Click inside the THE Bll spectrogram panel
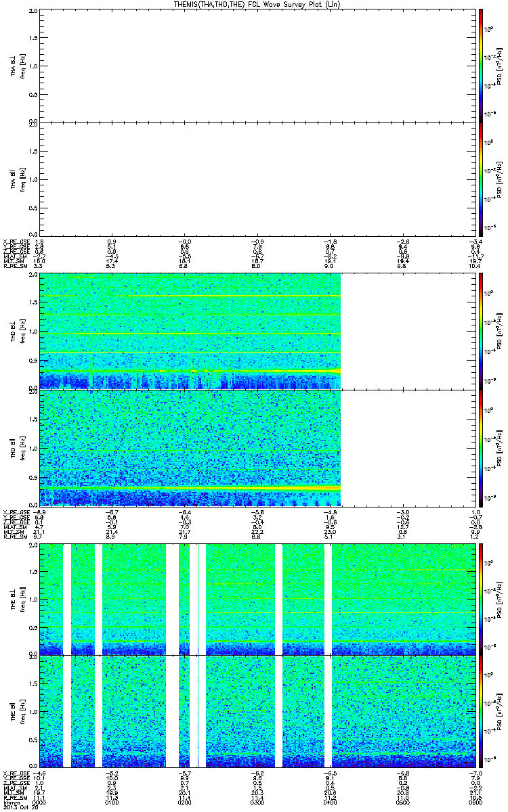The width and height of the screenshot is (508, 812). 257,711
